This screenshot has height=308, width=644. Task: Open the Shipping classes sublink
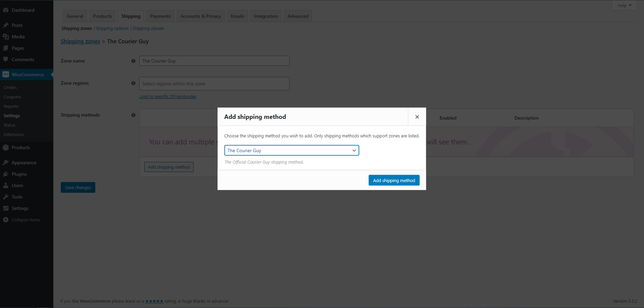click(148, 29)
